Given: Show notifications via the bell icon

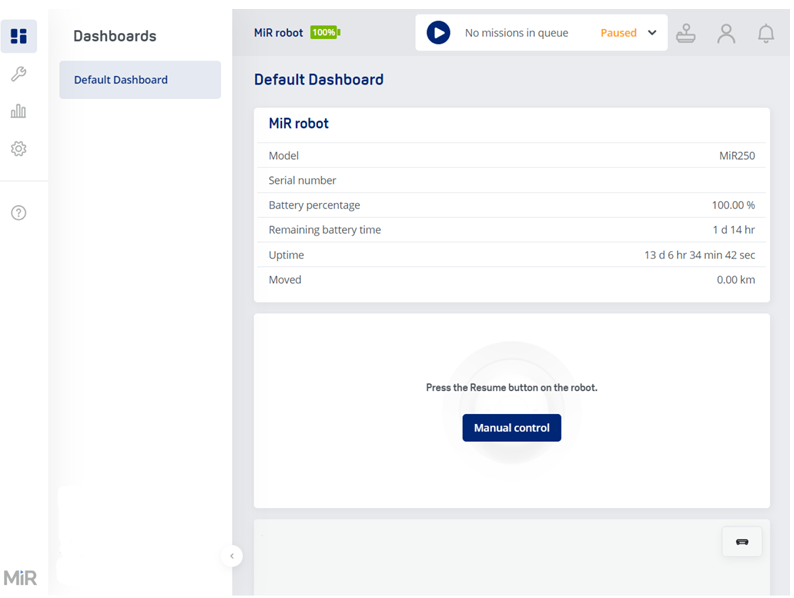Looking at the screenshot, I should 766,33.
